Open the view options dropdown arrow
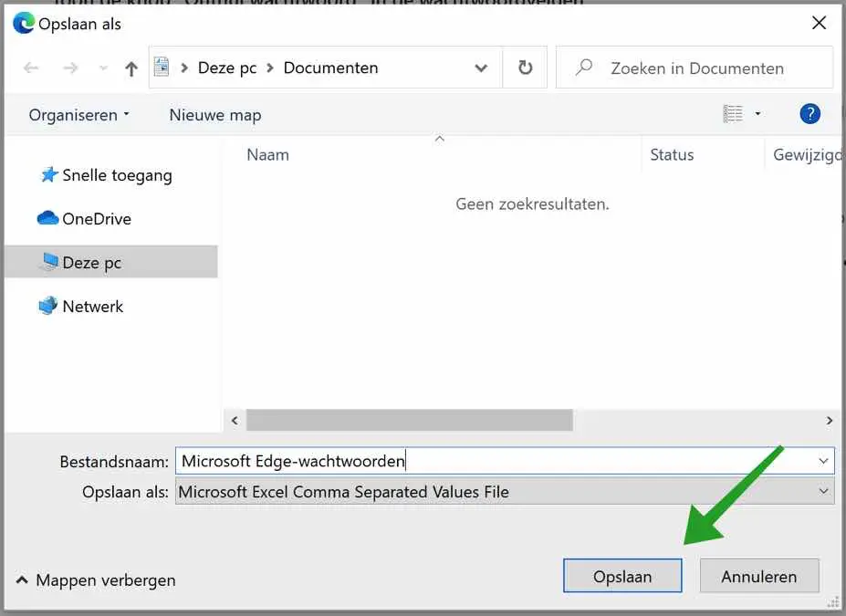The image size is (846, 616). click(757, 114)
